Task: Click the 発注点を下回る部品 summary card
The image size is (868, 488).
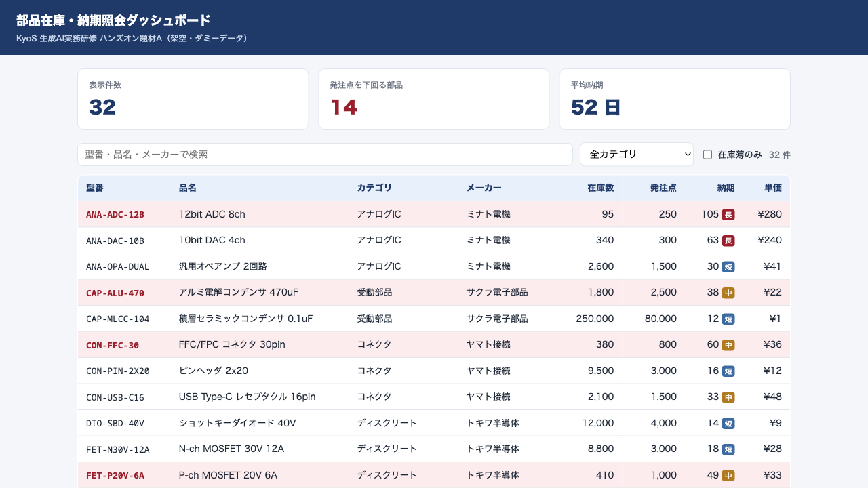Action: pyautogui.click(x=434, y=99)
